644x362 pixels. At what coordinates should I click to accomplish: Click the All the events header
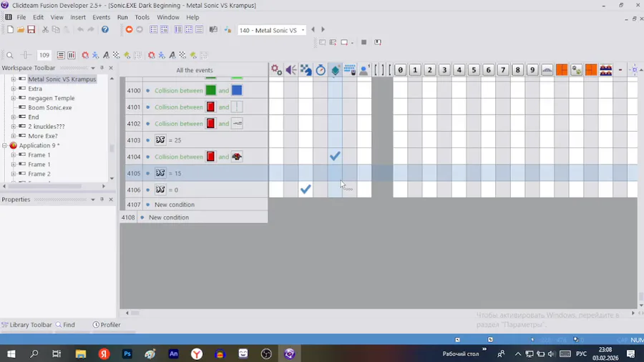(194, 70)
